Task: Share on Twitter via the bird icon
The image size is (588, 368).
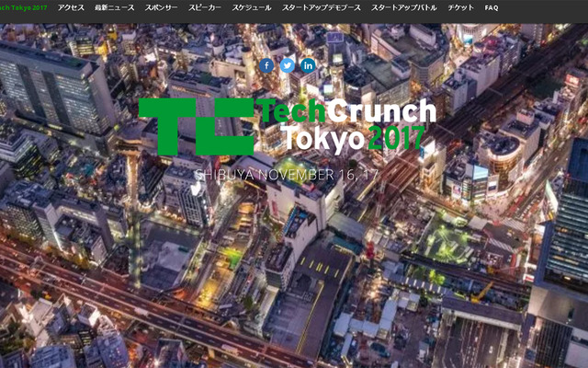Action: point(288,65)
